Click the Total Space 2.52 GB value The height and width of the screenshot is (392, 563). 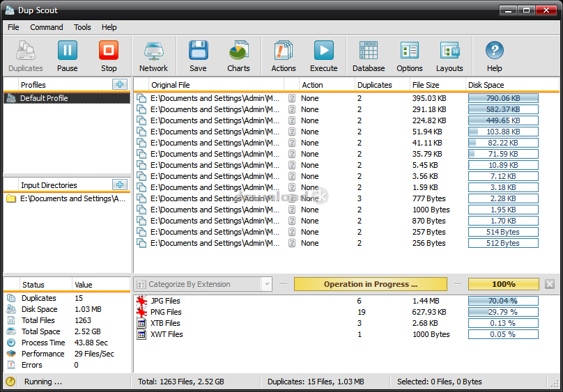tap(88, 331)
